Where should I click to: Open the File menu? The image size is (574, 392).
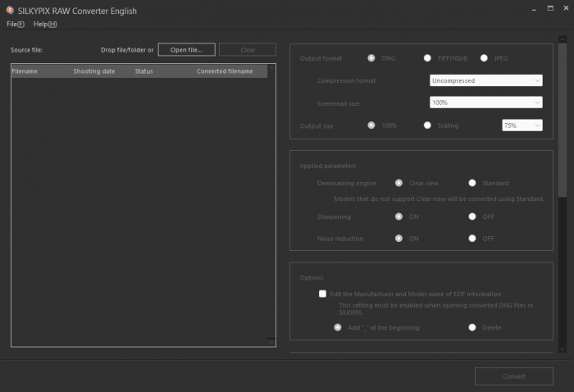(x=16, y=25)
